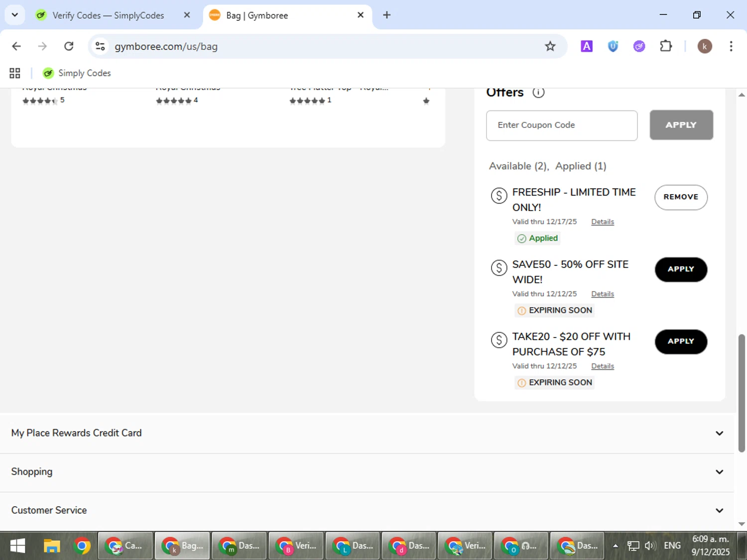
Task: View Details for FREESHIP offer
Action: 603,222
